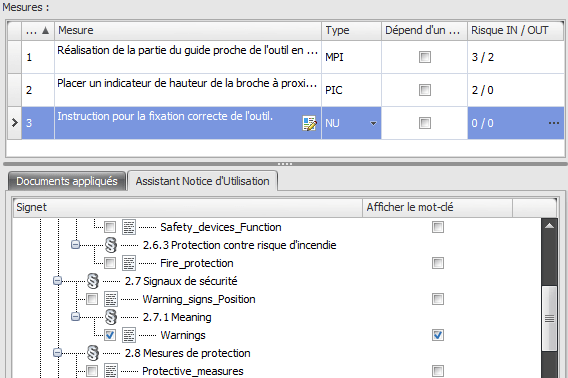Image resolution: width=568 pixels, height=378 pixels.
Task: Select the row header of measure 1
Action: [x=14, y=57]
